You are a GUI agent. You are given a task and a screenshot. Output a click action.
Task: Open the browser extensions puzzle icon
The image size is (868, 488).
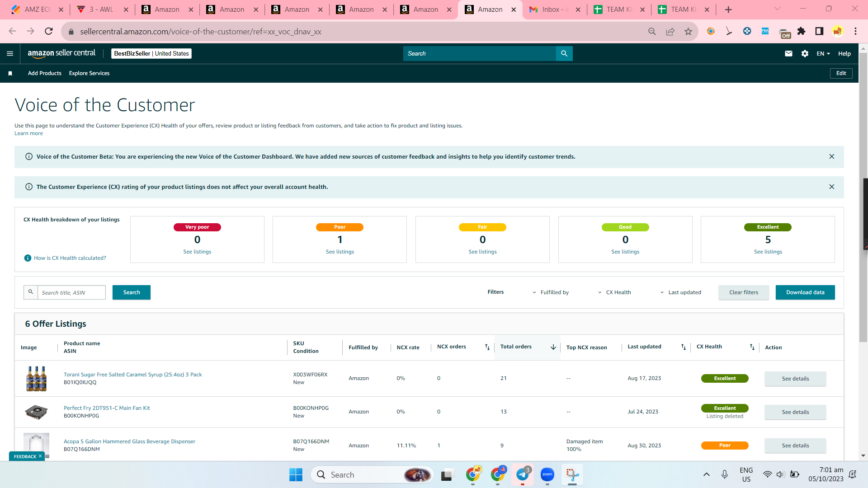click(801, 31)
